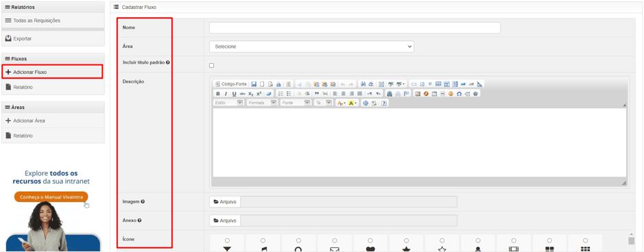Screen dimensions: 644x252
Task: Open the background highlight color picker
Action: click(353, 103)
